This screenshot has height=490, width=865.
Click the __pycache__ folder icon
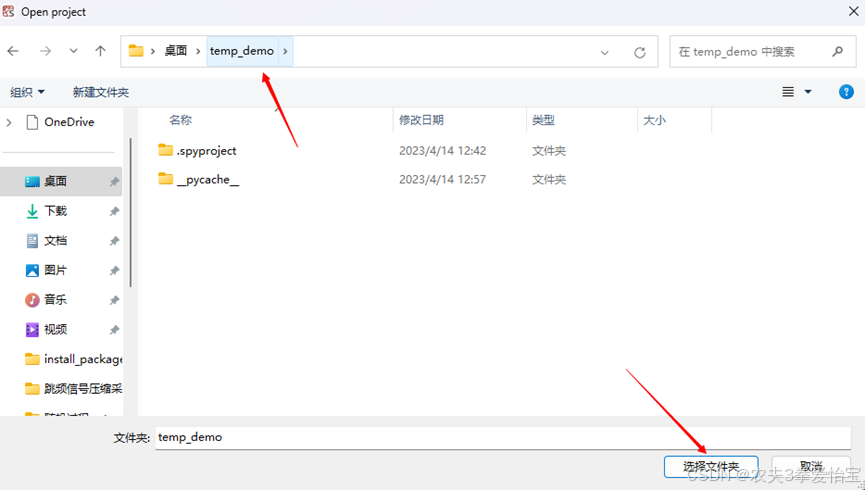(165, 179)
